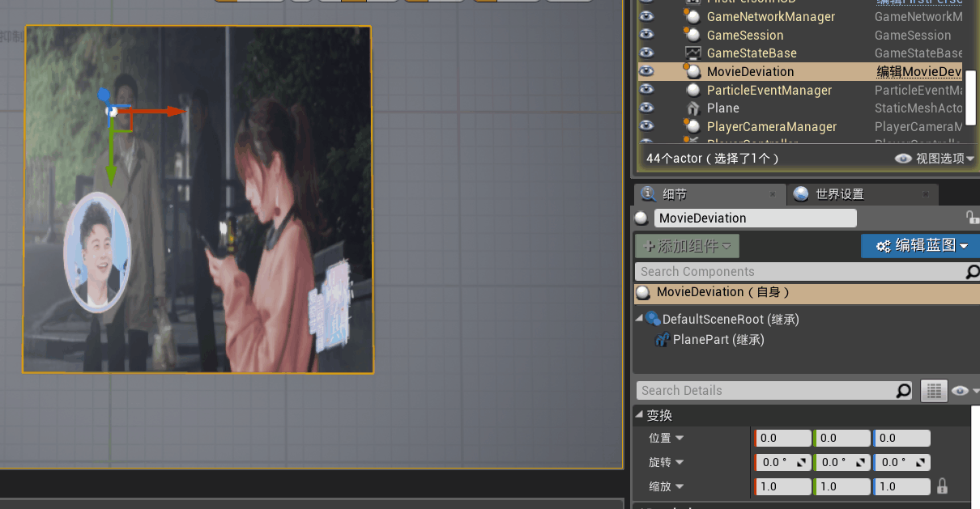Toggle the actor lock icon beside name field
Image resolution: width=980 pixels, height=509 pixels.
(x=972, y=218)
